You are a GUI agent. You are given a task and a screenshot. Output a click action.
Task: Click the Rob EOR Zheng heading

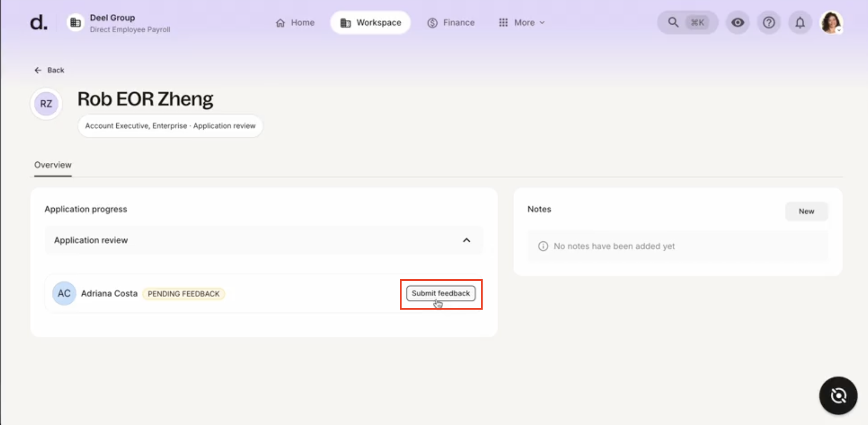click(145, 99)
